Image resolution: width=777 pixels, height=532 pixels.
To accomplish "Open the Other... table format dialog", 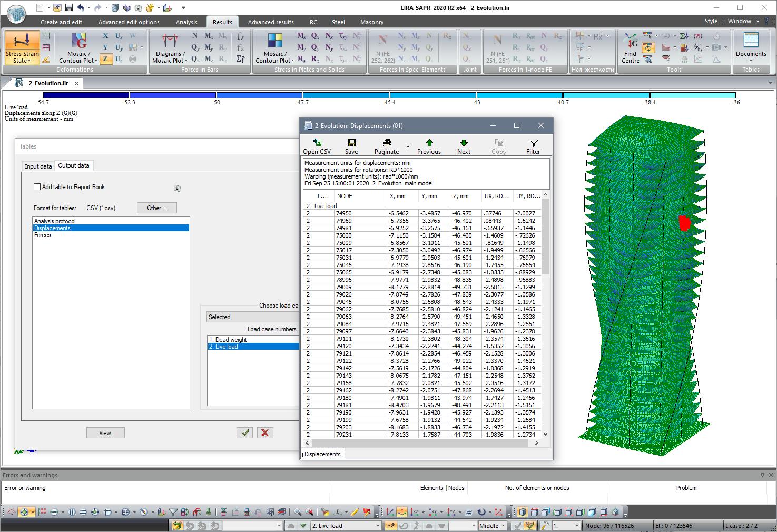I will [x=156, y=208].
